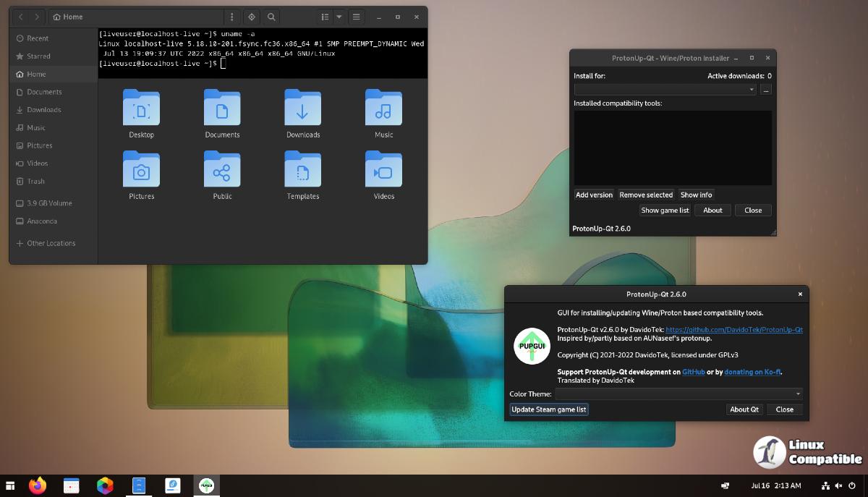This screenshot has height=497, width=868.
Task: Open Firefox from the taskbar
Action: point(38,485)
